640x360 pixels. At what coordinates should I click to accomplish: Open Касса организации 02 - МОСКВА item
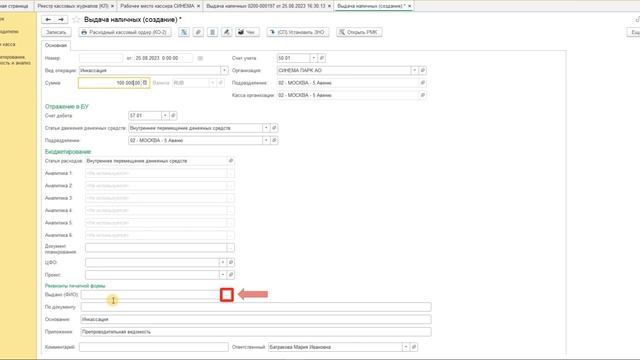422,95
